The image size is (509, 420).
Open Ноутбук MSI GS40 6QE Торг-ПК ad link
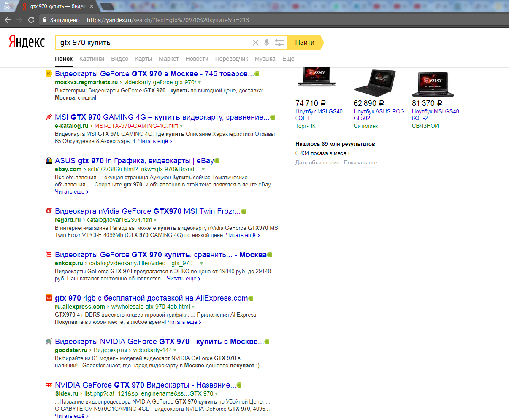click(x=319, y=115)
